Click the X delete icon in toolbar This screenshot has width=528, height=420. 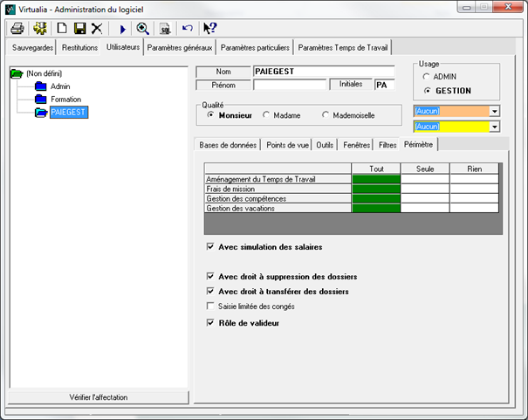(97, 28)
